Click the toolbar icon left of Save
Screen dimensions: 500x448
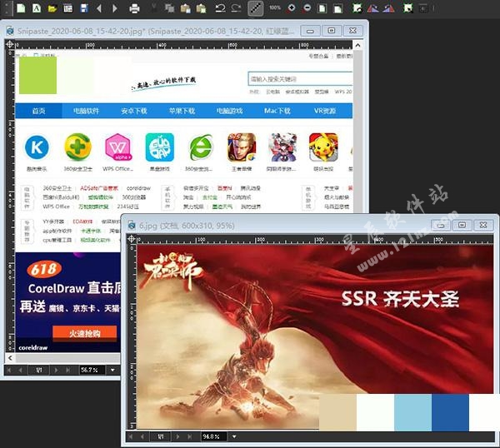point(68,8)
